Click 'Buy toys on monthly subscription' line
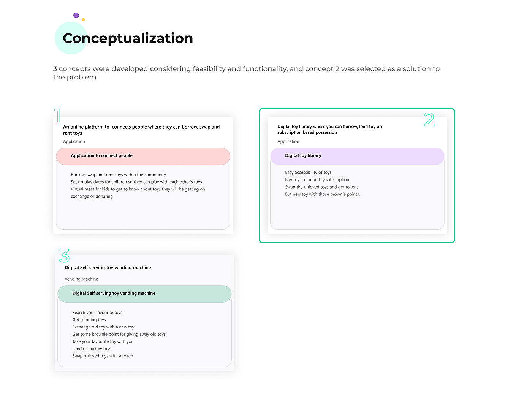This screenshot has height=403, width=532. click(x=317, y=180)
